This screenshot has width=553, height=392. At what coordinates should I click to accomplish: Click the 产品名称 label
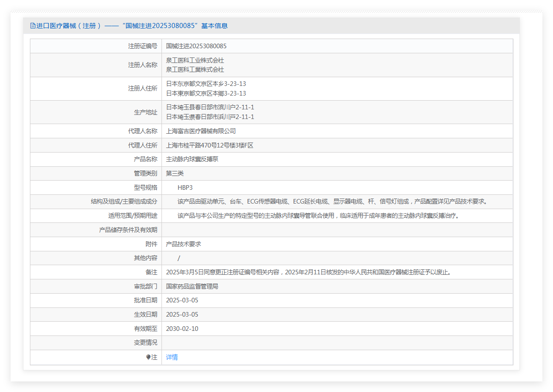pyautogui.click(x=145, y=159)
